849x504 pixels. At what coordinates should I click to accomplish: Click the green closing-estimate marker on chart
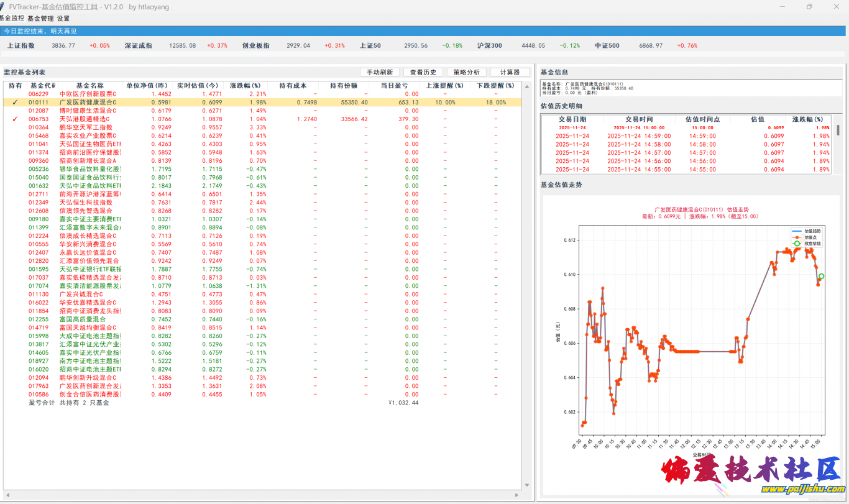[821, 277]
